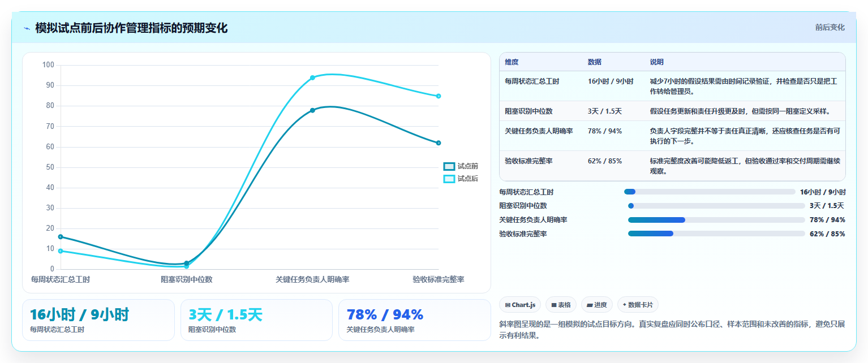Click the 阻塞识别中位数 progress bar
Image resolution: width=868 pixels, height=363 pixels.
716,206
